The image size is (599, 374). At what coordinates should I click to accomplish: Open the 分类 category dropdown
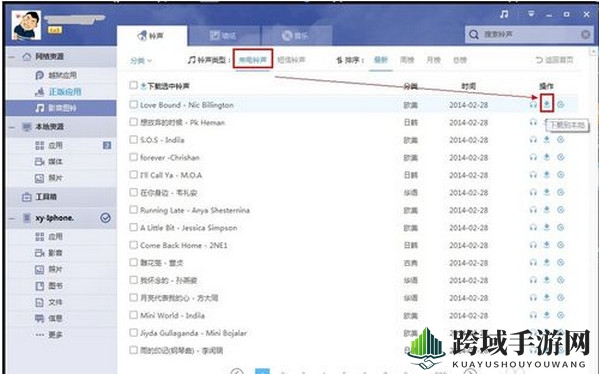(x=141, y=60)
